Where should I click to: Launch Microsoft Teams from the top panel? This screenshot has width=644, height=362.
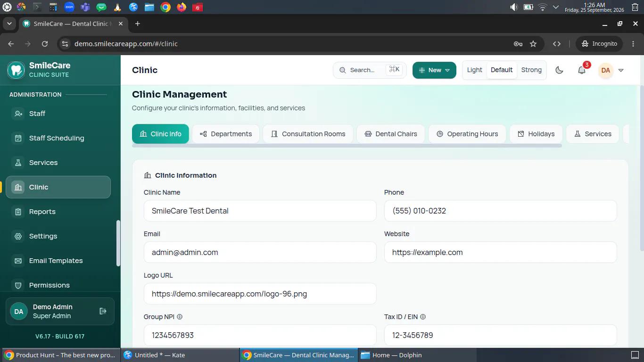click(x=85, y=7)
